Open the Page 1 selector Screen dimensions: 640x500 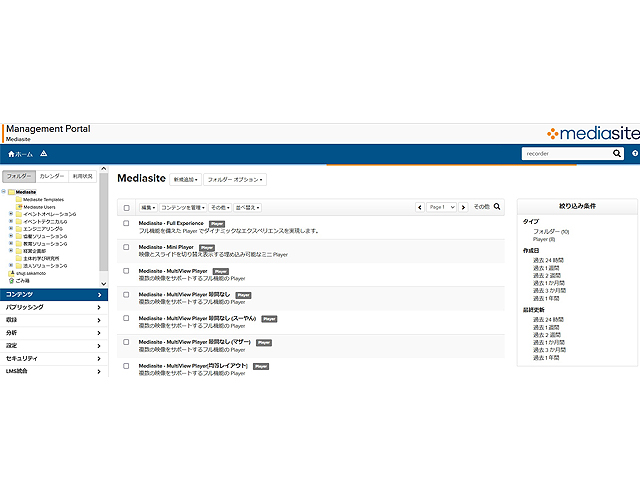click(441, 207)
